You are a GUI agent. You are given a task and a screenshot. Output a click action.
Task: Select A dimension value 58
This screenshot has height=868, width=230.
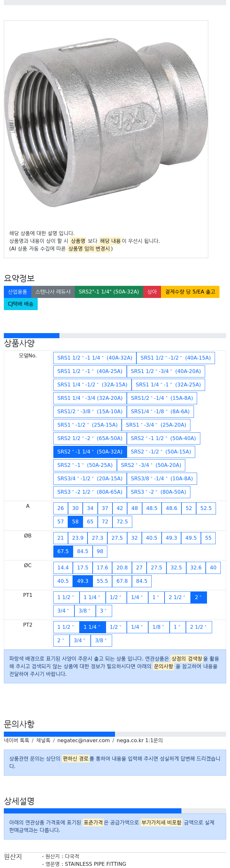(x=75, y=521)
